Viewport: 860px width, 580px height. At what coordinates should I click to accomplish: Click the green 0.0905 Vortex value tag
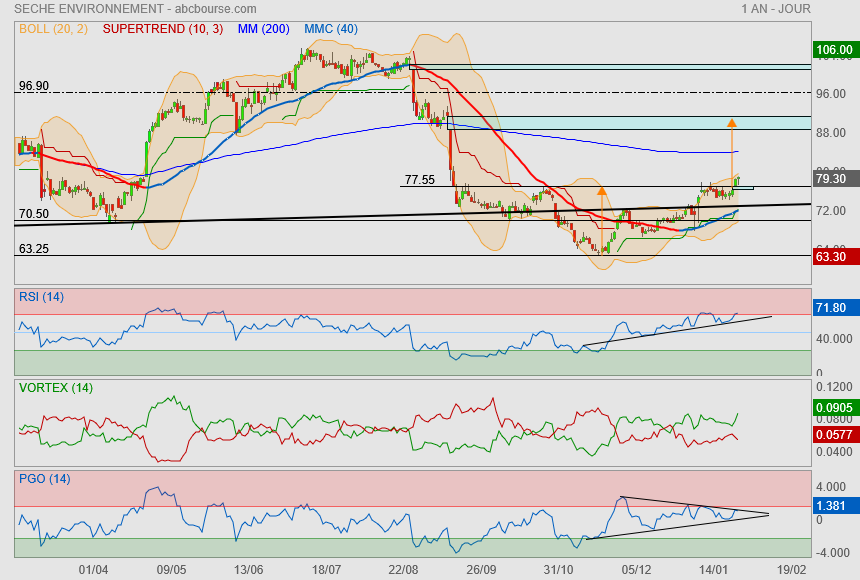click(x=833, y=407)
